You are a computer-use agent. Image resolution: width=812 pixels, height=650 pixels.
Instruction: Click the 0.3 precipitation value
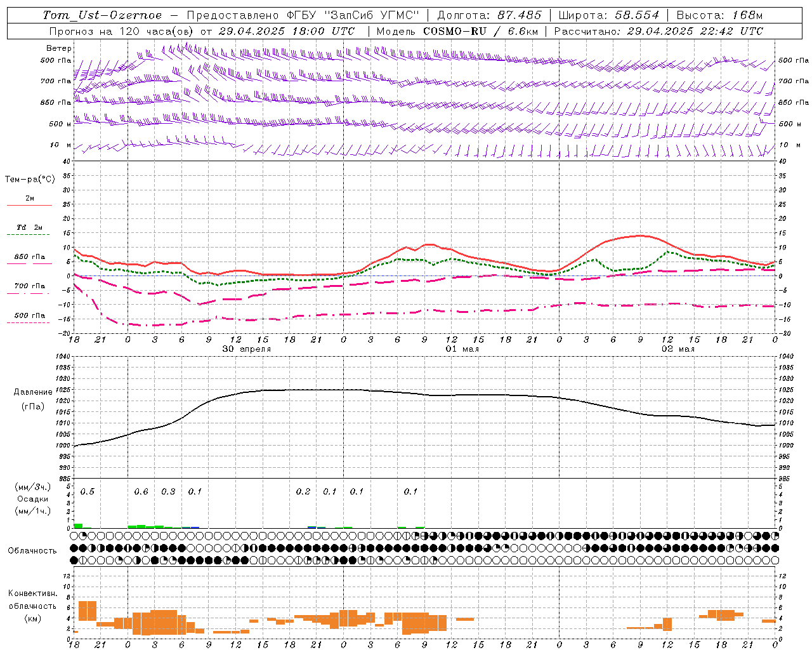(x=168, y=491)
